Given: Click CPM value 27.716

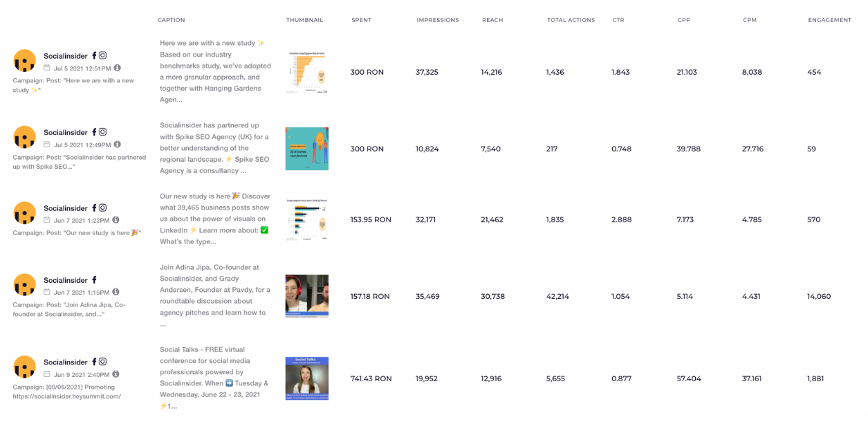Looking at the screenshot, I should [x=752, y=149].
